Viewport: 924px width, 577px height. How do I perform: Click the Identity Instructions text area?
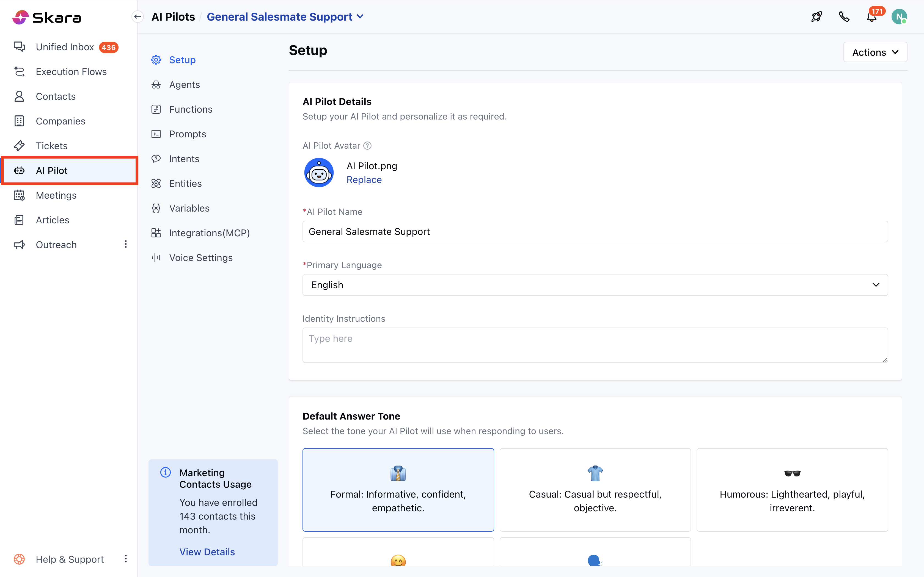[x=595, y=345]
